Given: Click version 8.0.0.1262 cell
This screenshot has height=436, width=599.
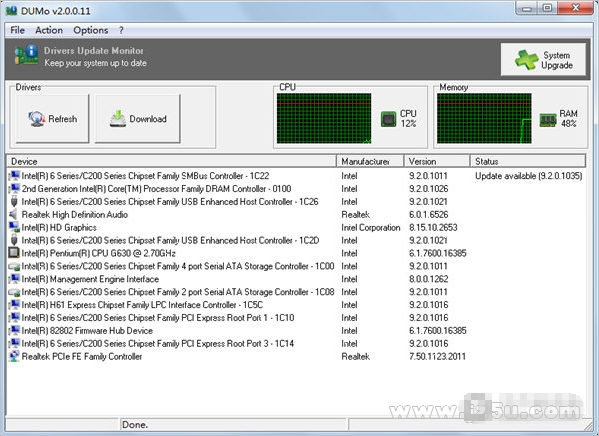Looking at the screenshot, I should [429, 279].
